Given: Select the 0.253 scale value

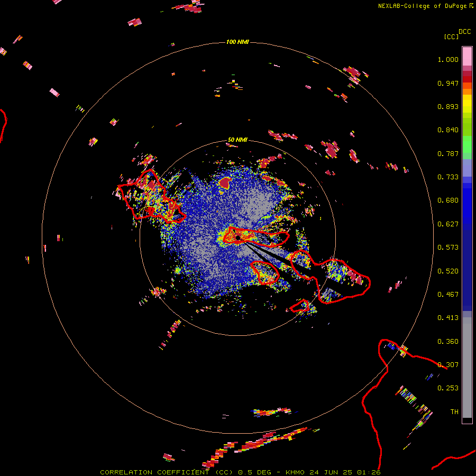Looking at the screenshot, I should tap(448, 388).
